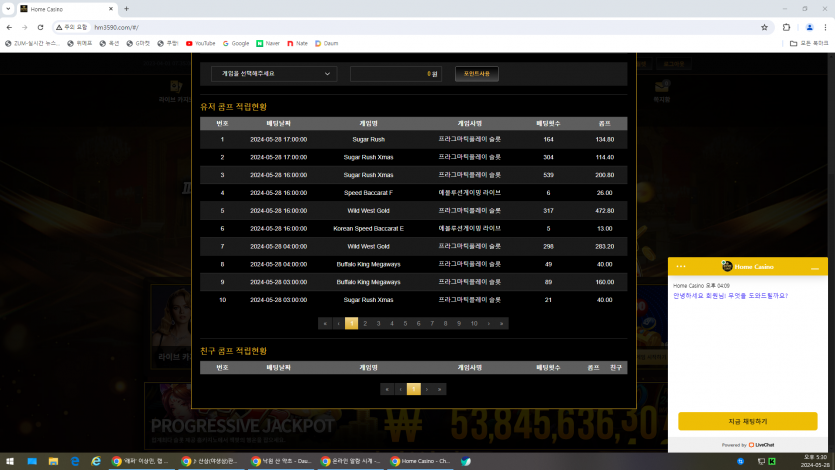Click the 베팅날짜 header in user comp table
The height and width of the screenshot is (470, 835).
click(x=279, y=123)
